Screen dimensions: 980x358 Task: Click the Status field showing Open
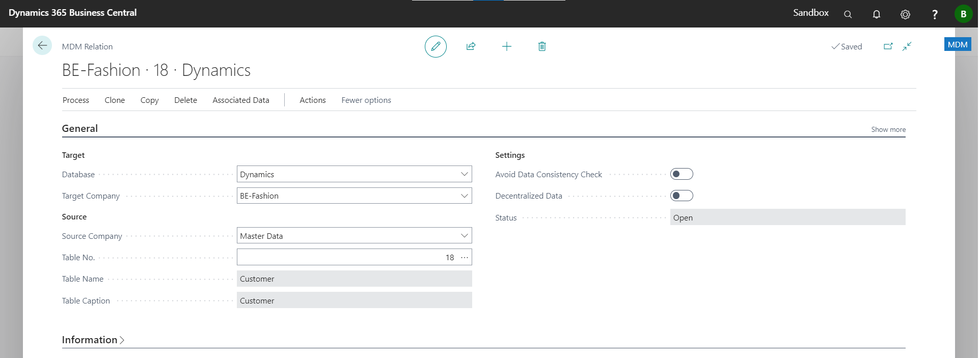pyautogui.click(x=787, y=217)
